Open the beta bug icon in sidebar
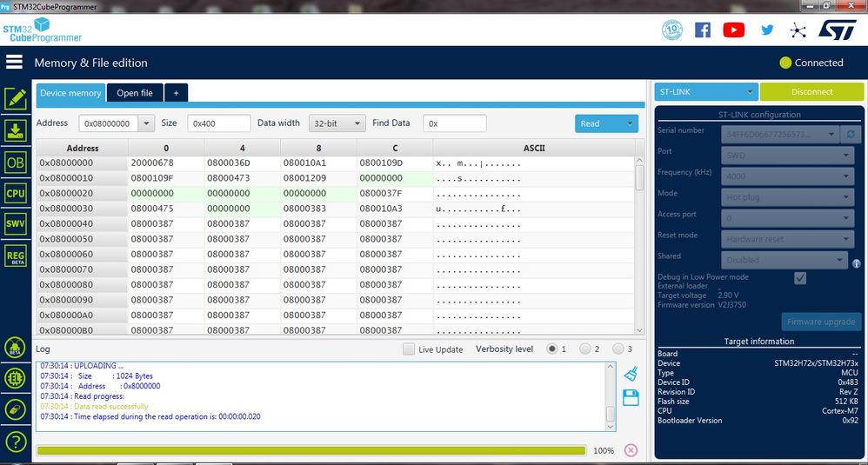Image resolution: width=868 pixels, height=465 pixels. tap(16, 348)
